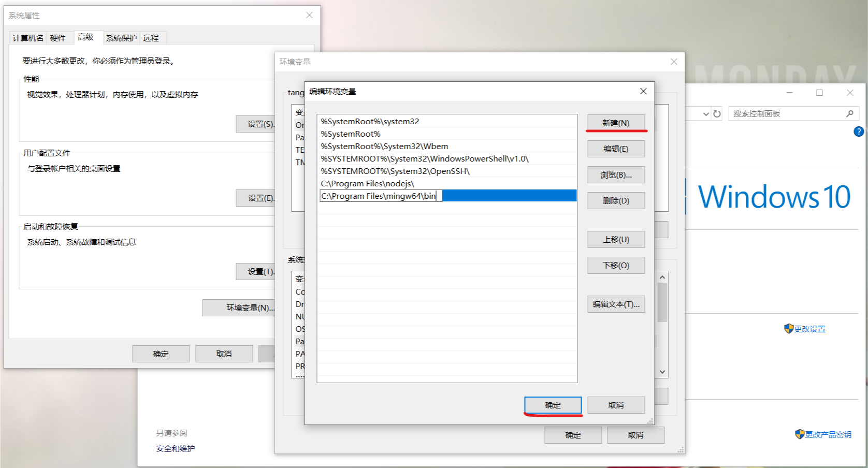Screen dimensions: 868x468
Task: Cancel the 编辑环境变量 dialog
Action: (x=616, y=405)
